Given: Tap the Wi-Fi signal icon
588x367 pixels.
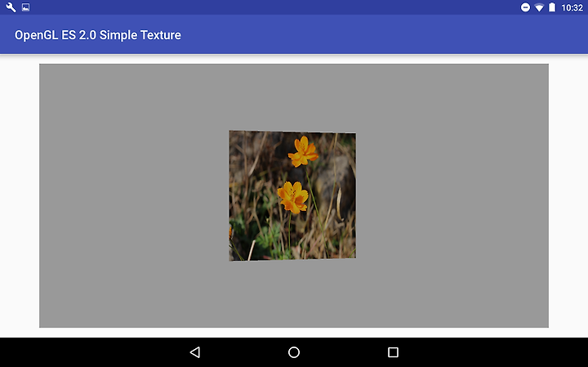Looking at the screenshot, I should point(539,7).
